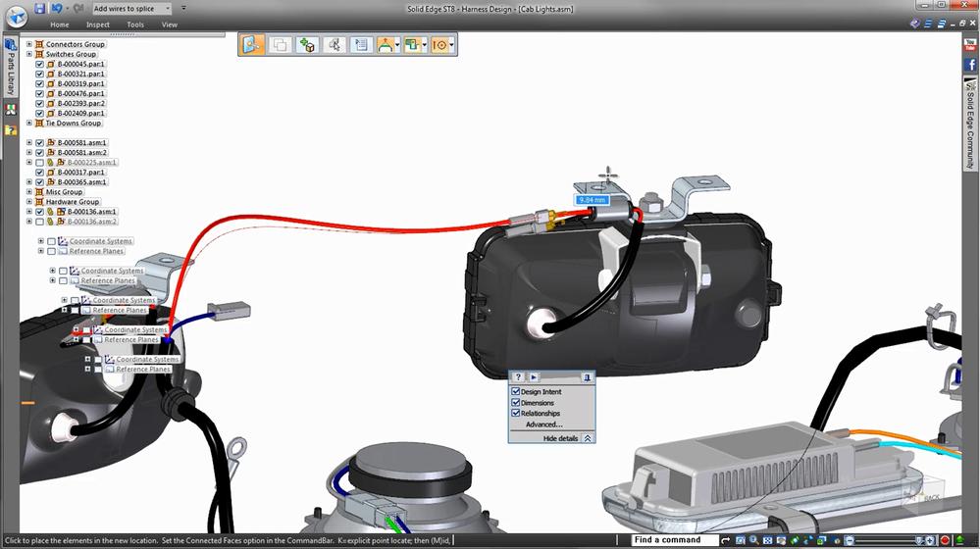Toggle visibility of B-000476.par:1
This screenshot has height=549, width=980.
point(40,94)
